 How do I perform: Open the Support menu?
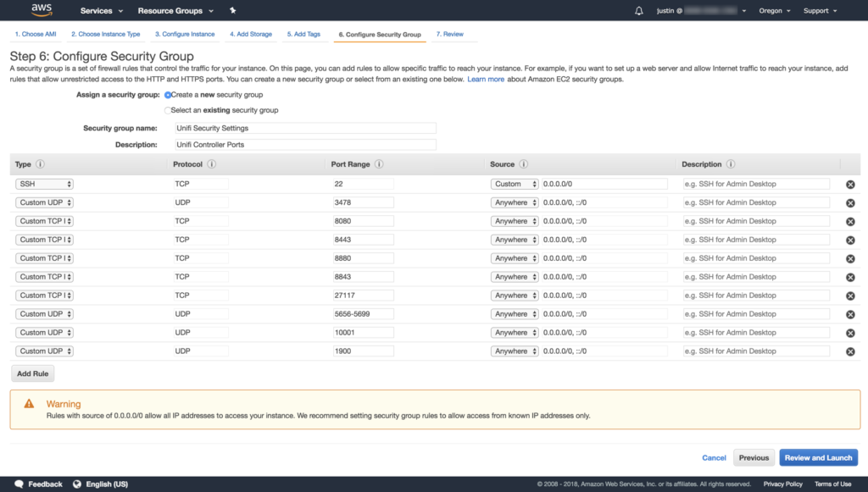click(820, 10)
